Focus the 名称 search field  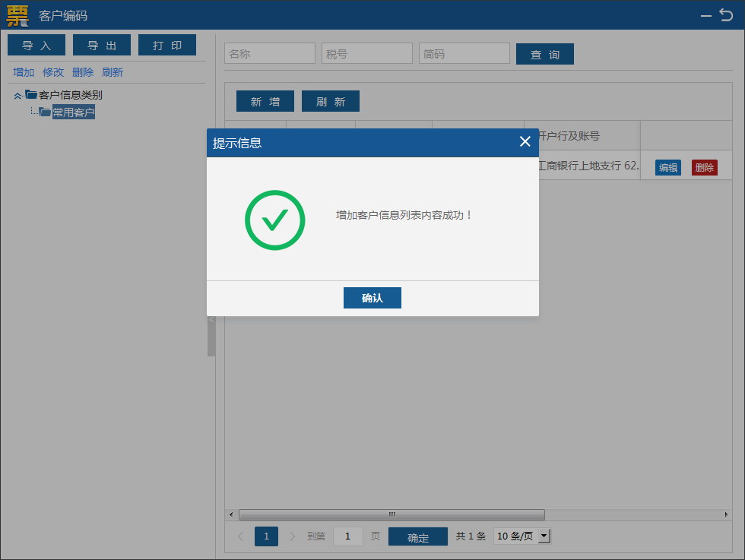[270, 54]
